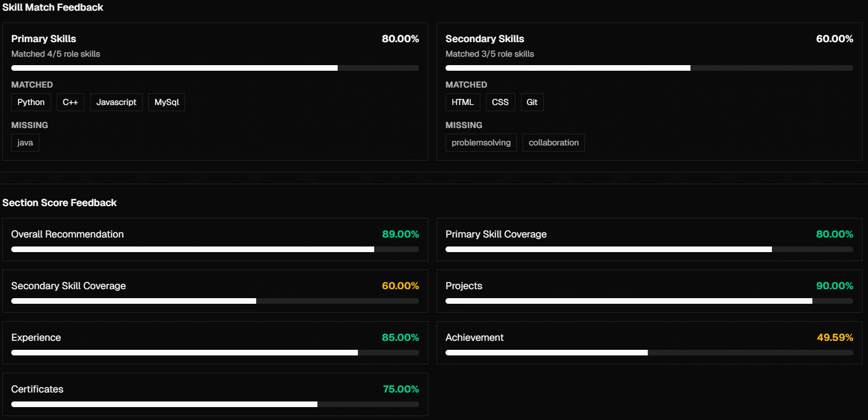The image size is (868, 420).
Task: Click the Secondary Skill Coverage 60.00% value
Action: [401, 286]
